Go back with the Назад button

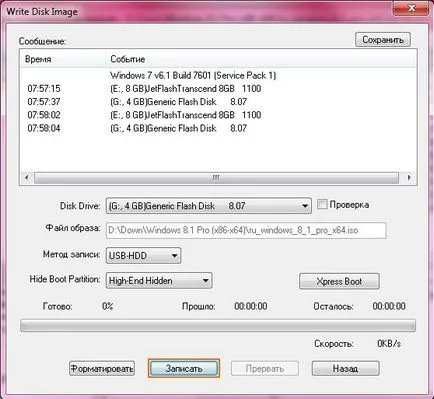coord(345,368)
